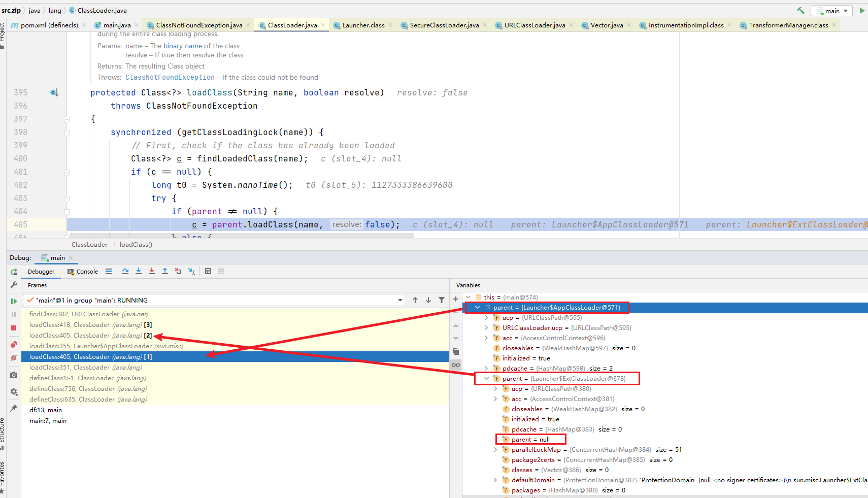
Task: Expand URLClassLoader.ucp variable node
Action: [x=486, y=327]
